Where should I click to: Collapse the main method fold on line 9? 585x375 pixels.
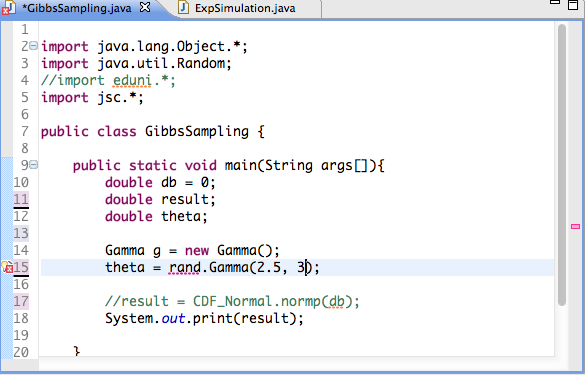(34, 165)
